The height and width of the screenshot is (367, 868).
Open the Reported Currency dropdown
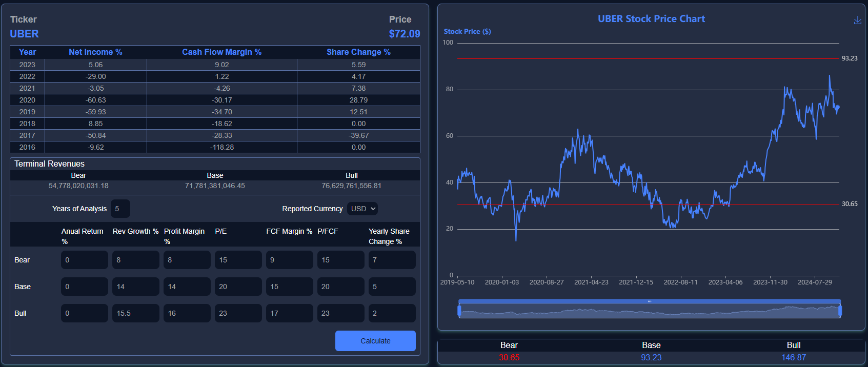tap(362, 209)
